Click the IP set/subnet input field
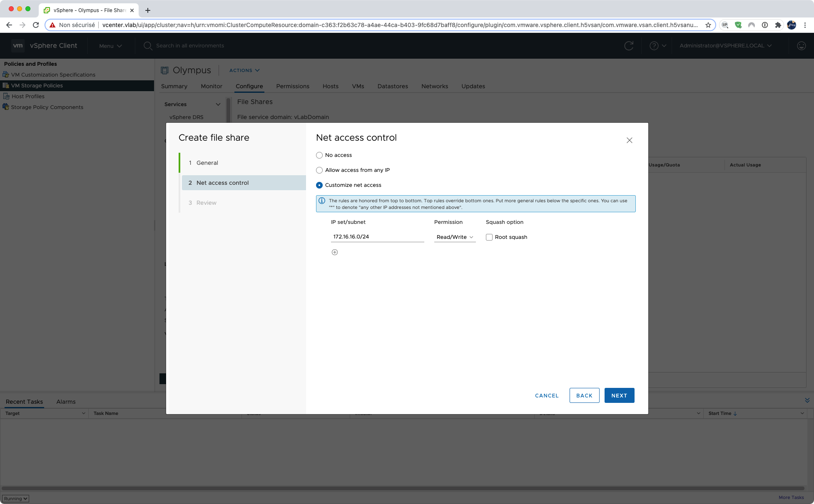814x504 pixels. (377, 237)
